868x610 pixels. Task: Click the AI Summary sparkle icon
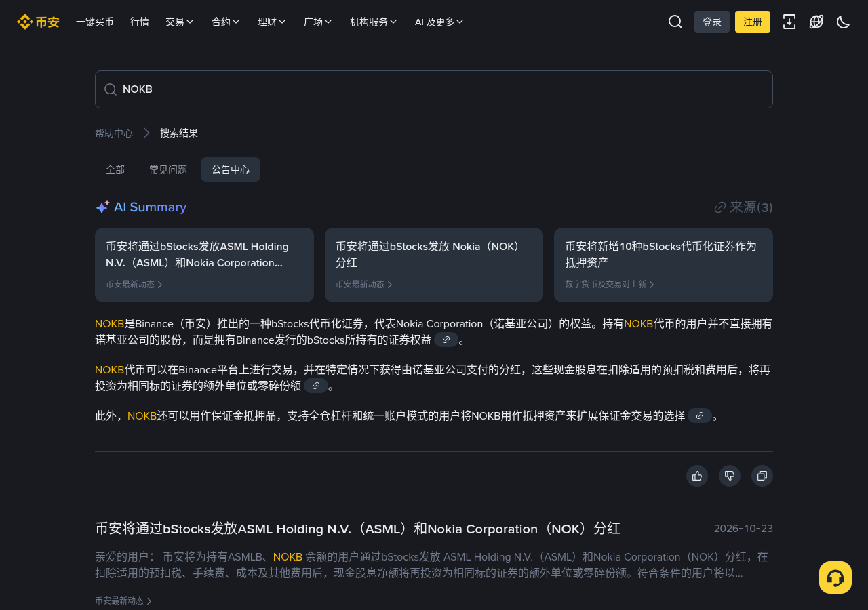[102, 207]
